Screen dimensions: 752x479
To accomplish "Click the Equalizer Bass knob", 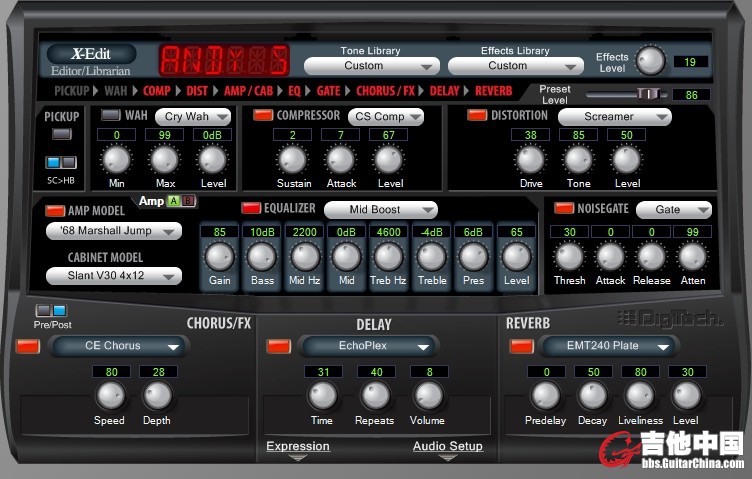I will point(262,257).
